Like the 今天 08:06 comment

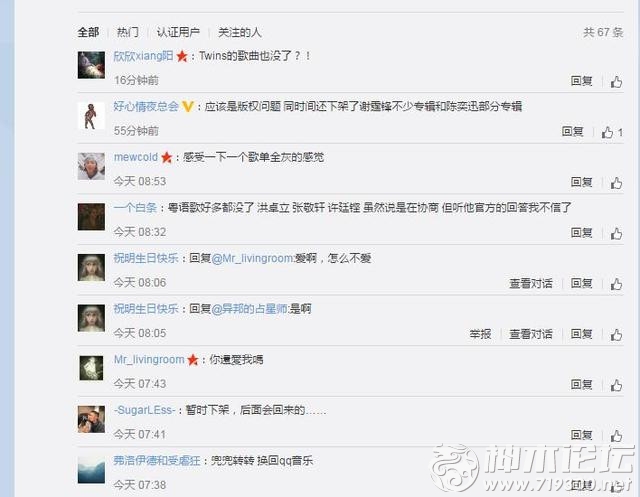click(616, 284)
